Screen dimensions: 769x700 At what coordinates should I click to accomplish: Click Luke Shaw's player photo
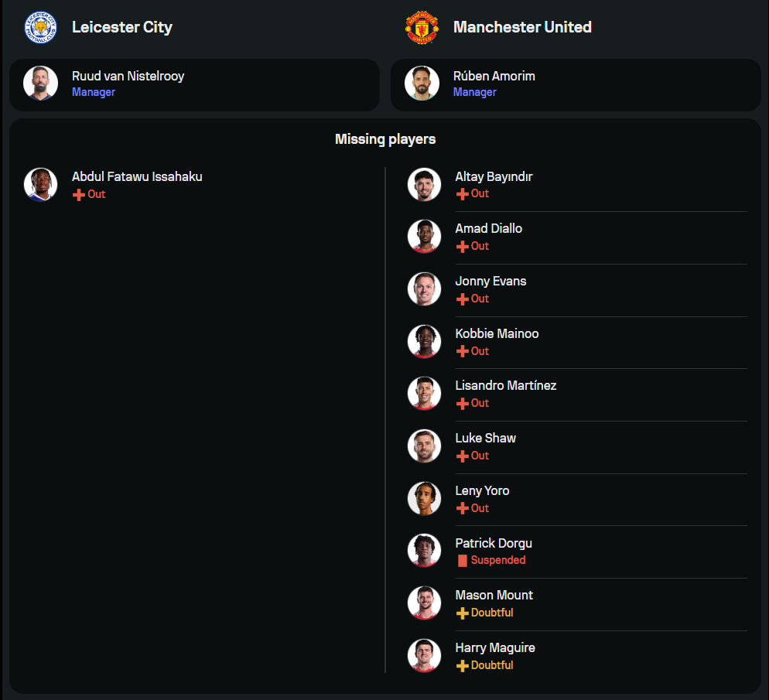click(x=424, y=446)
